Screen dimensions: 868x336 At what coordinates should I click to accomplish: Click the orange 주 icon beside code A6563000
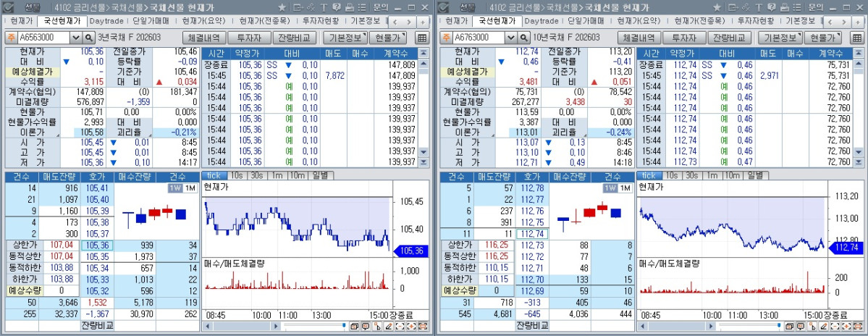[x=11, y=38]
